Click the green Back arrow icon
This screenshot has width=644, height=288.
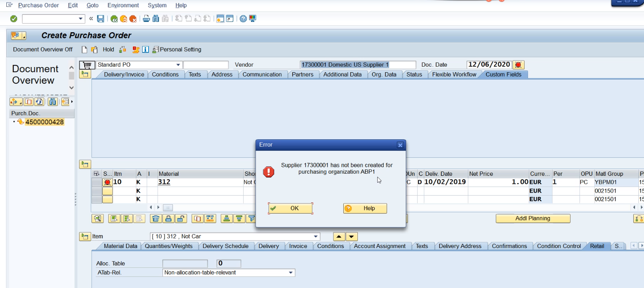[114, 18]
